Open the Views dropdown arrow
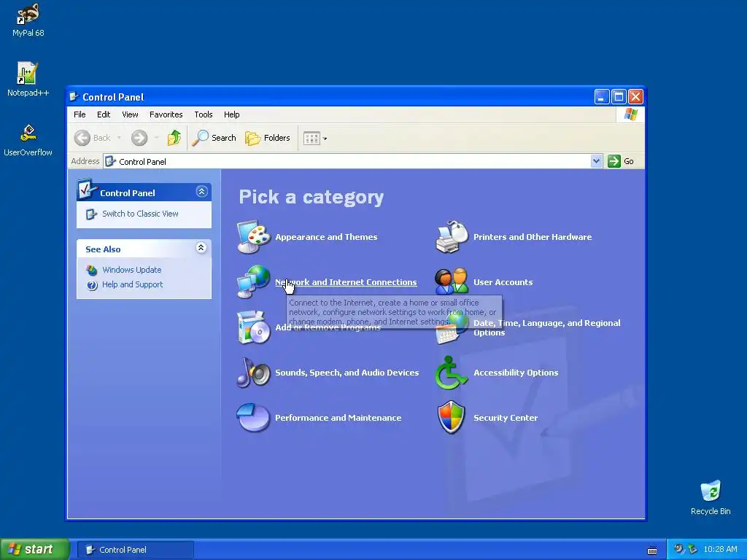The width and height of the screenshot is (747, 560). pos(325,139)
